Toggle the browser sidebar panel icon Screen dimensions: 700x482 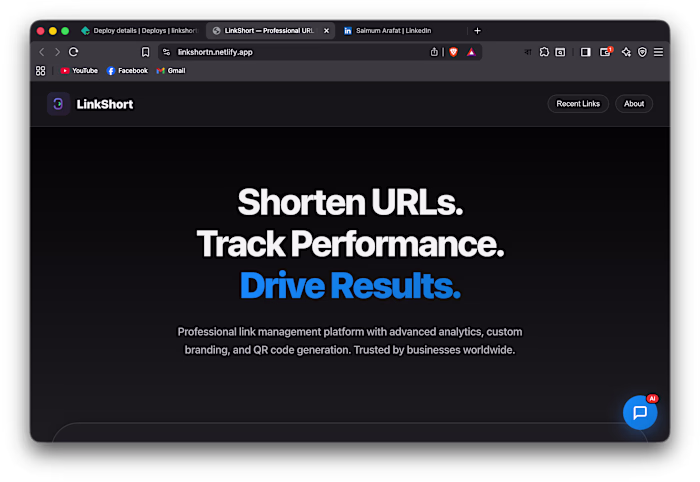585,52
